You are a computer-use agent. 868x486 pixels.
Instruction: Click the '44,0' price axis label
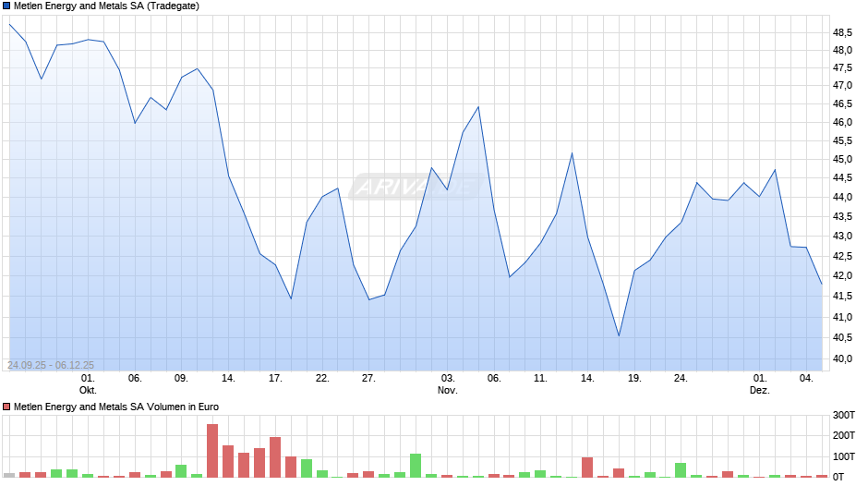pyautogui.click(x=842, y=198)
